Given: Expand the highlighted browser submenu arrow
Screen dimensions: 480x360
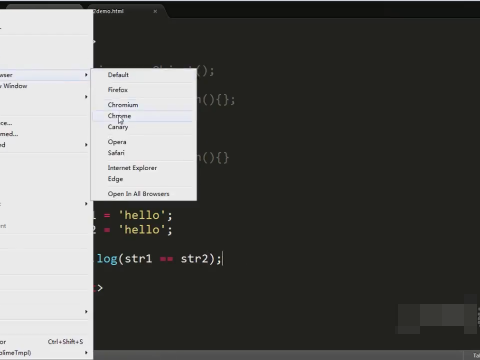Looking at the screenshot, I should coord(86,75).
